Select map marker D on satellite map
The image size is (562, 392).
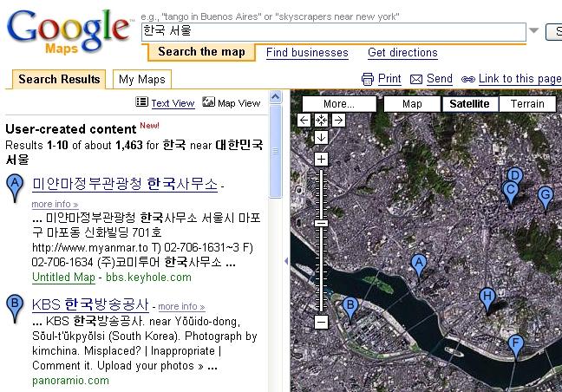coord(515,175)
